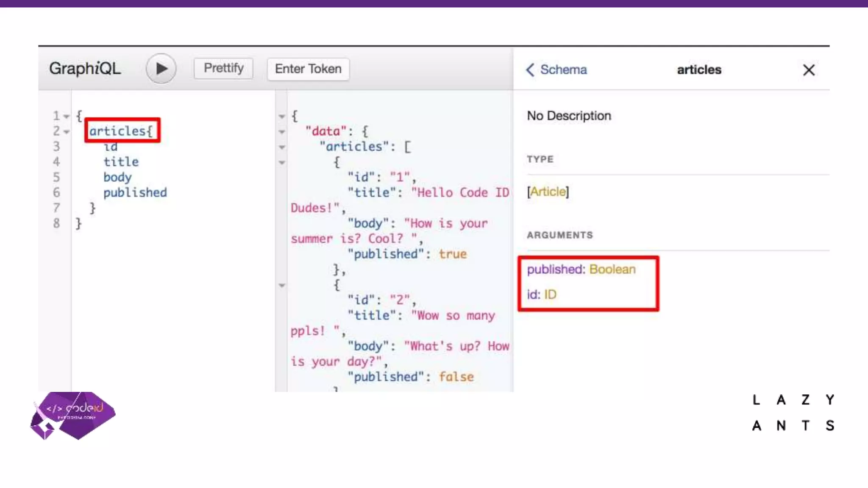Go back to Schema in docs panel

(556, 69)
